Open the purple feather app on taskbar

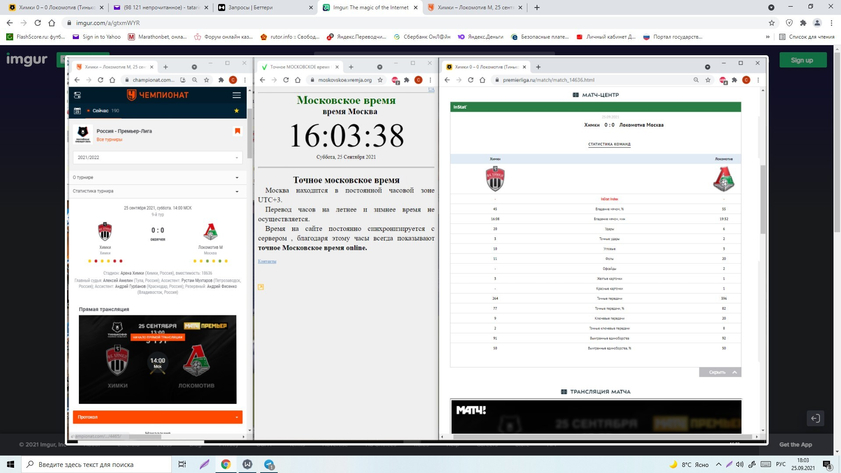204,464
